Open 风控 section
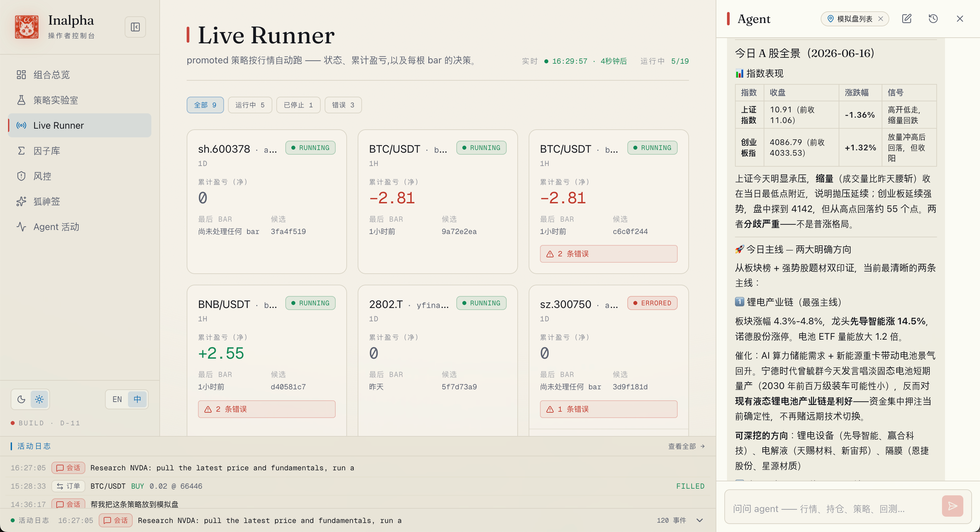Viewport: 980px width, 532px height. point(80,176)
